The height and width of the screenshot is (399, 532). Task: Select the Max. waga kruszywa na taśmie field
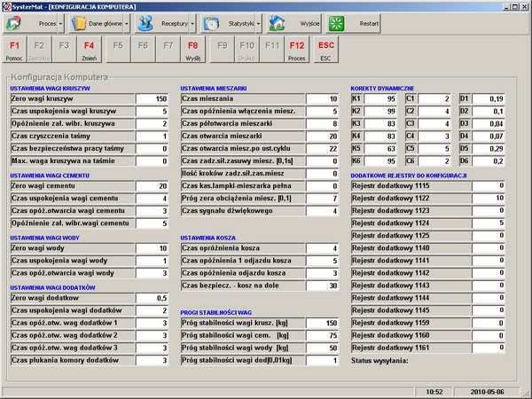click(152, 160)
